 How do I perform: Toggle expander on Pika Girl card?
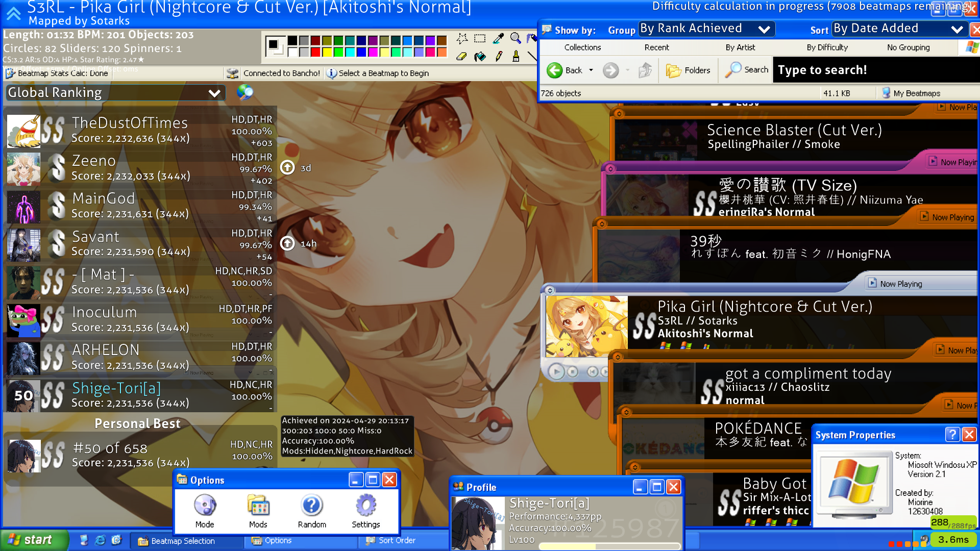[550, 290]
